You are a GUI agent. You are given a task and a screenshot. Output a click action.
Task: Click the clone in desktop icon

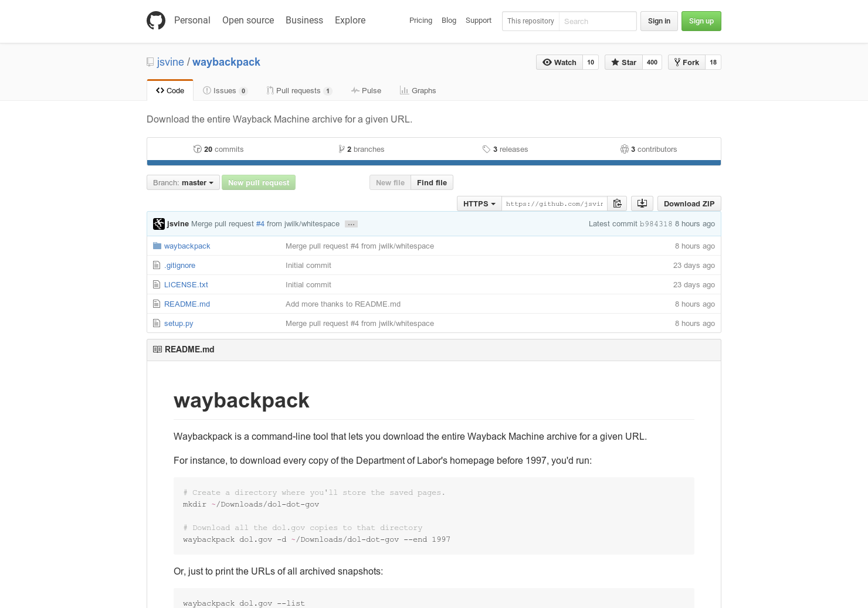[x=642, y=203]
